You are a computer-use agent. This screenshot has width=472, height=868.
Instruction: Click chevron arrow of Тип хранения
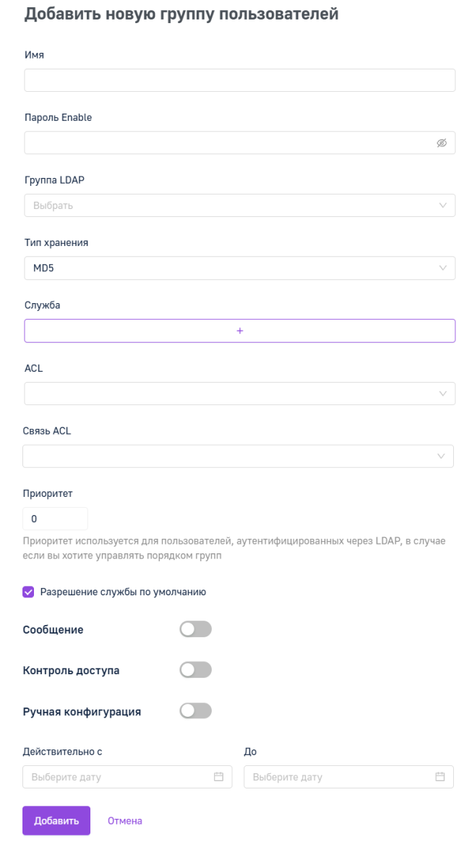point(443,268)
